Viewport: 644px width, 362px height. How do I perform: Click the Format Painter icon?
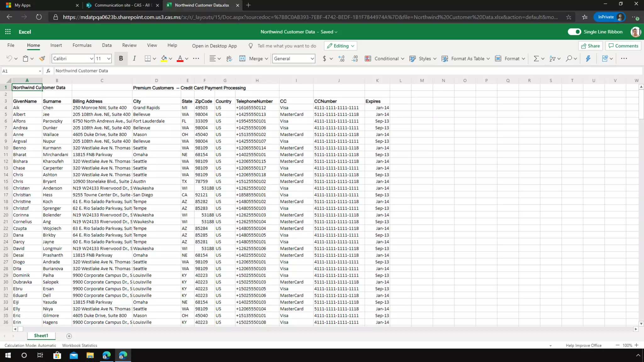pyautogui.click(x=42, y=58)
